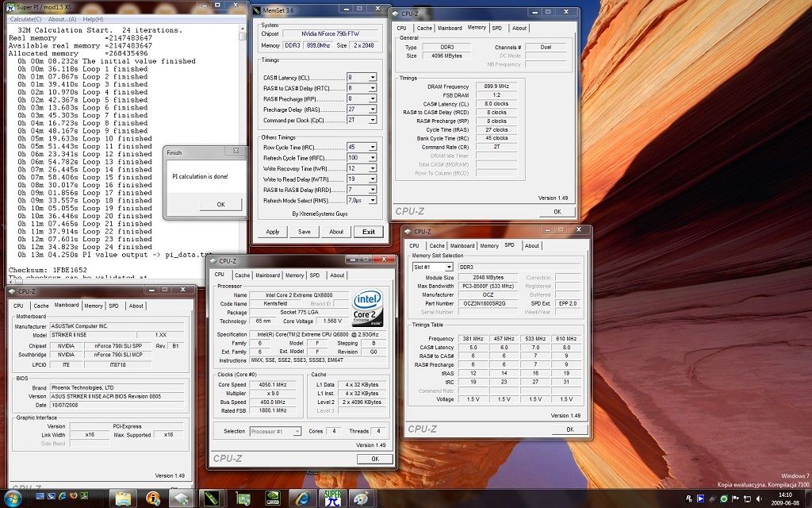Open About menu in Super PI
Viewport: 812px width, 508px height.
coord(62,19)
